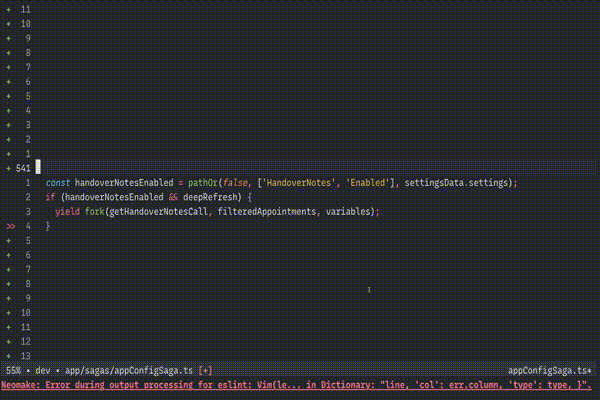Click the && operator

click(x=173, y=198)
